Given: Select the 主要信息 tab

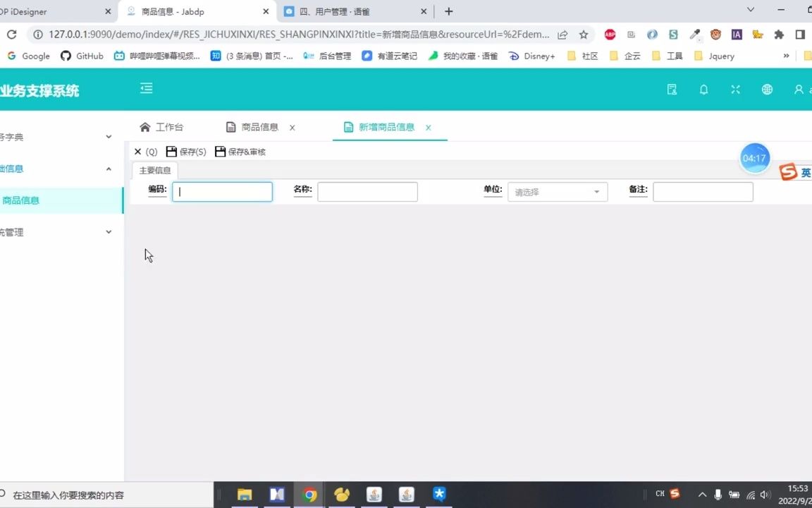Looking at the screenshot, I should tap(155, 170).
